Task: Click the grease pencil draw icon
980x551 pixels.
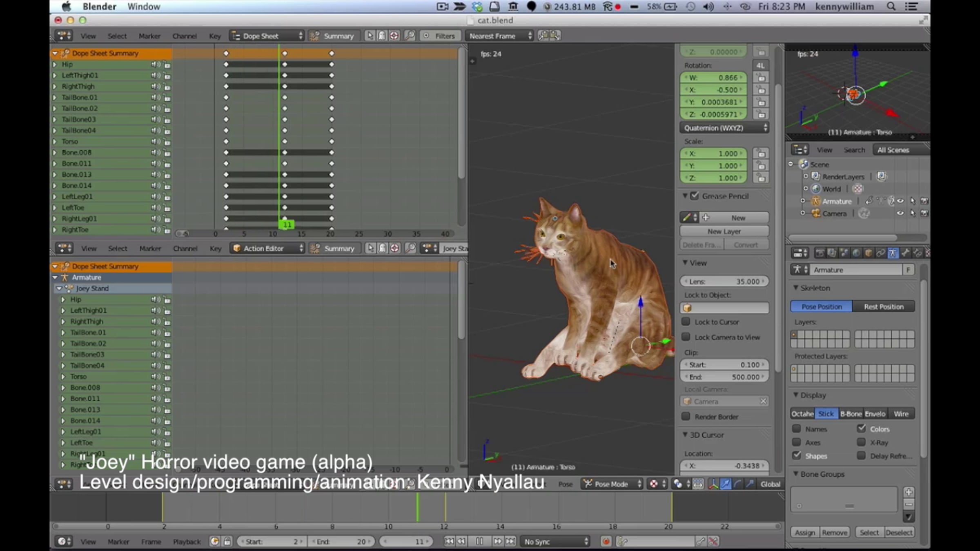Action: click(x=687, y=218)
